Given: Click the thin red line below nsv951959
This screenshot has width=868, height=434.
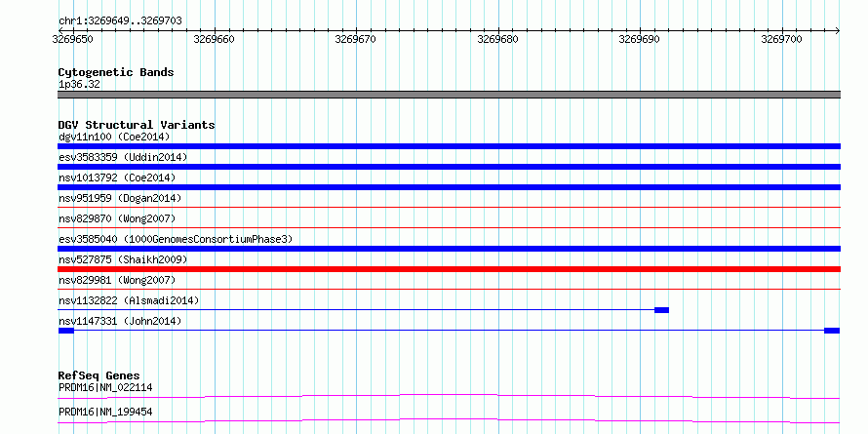Looking at the screenshot, I should pyautogui.click(x=449, y=207).
